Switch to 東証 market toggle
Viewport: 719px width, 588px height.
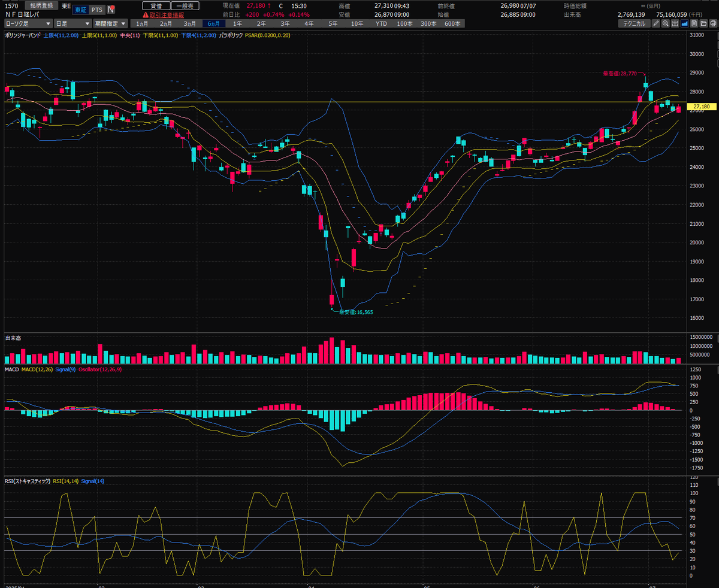[80, 10]
